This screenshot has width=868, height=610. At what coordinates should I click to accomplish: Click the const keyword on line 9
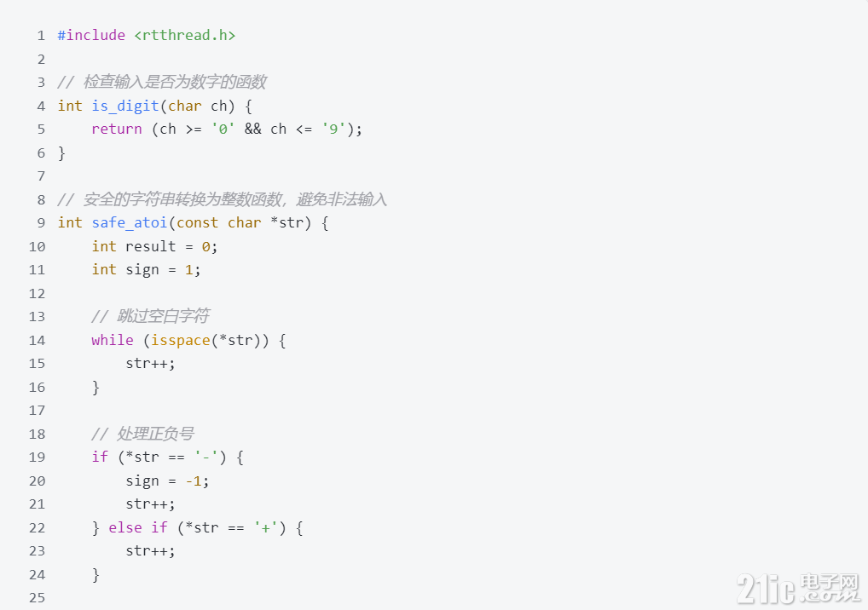[x=197, y=223]
